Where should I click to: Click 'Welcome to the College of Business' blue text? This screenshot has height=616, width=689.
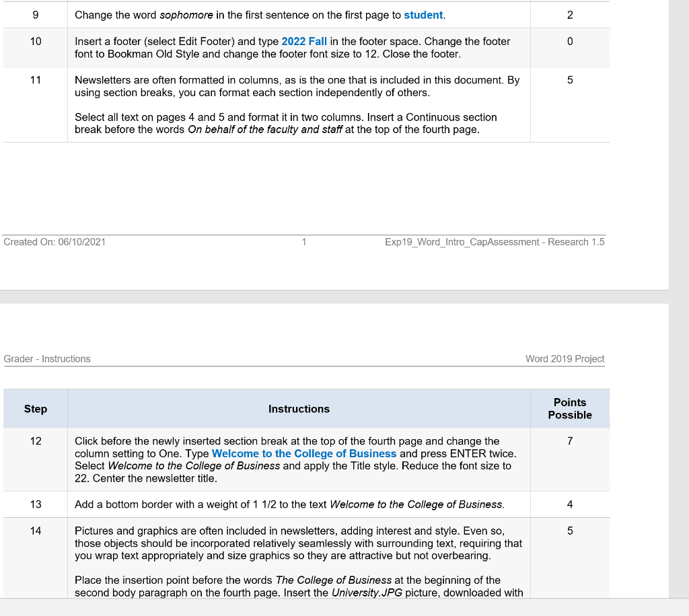304,453
